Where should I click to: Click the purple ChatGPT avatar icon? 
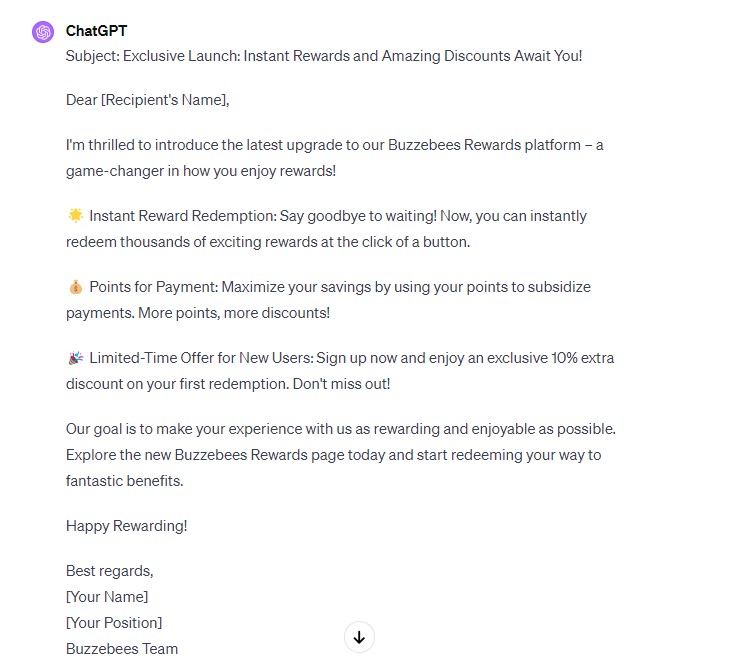[x=43, y=32]
